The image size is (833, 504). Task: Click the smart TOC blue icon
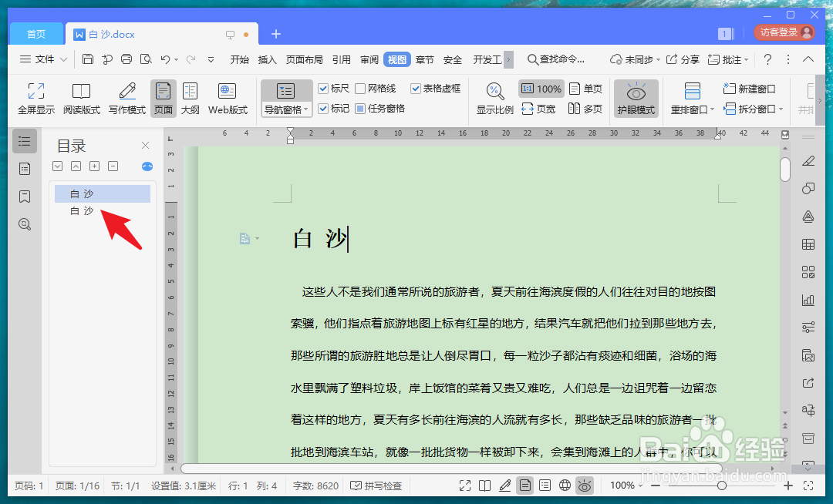[x=147, y=166]
